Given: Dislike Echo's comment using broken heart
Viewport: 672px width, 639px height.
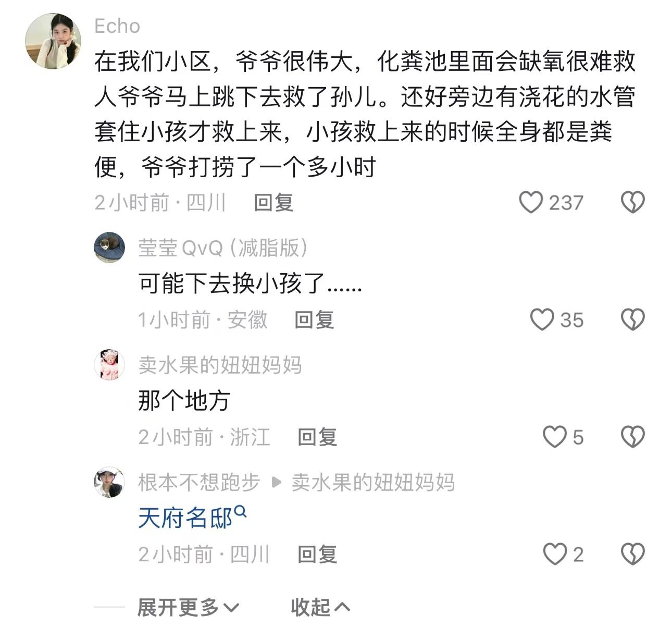Looking at the screenshot, I should [x=633, y=202].
